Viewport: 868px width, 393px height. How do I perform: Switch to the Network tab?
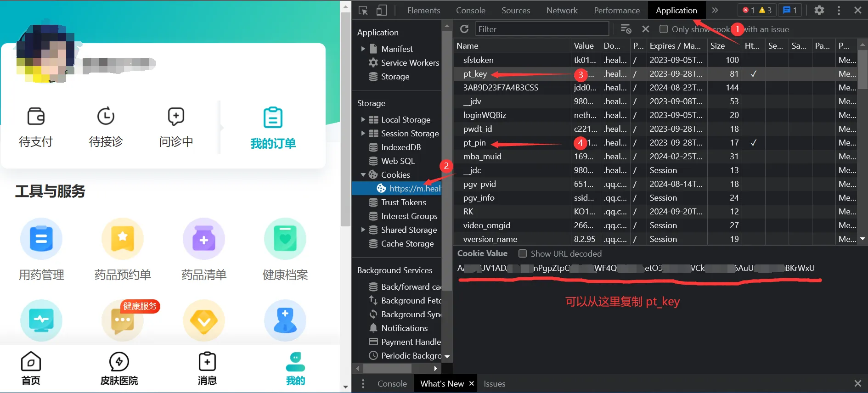coord(562,11)
